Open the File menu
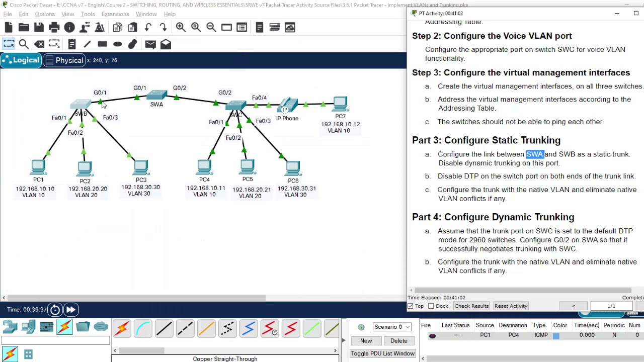644x362 pixels. pos(8,14)
